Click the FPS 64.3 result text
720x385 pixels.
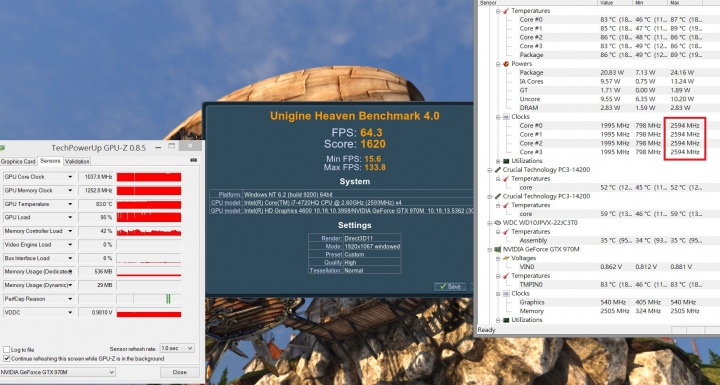click(357, 133)
